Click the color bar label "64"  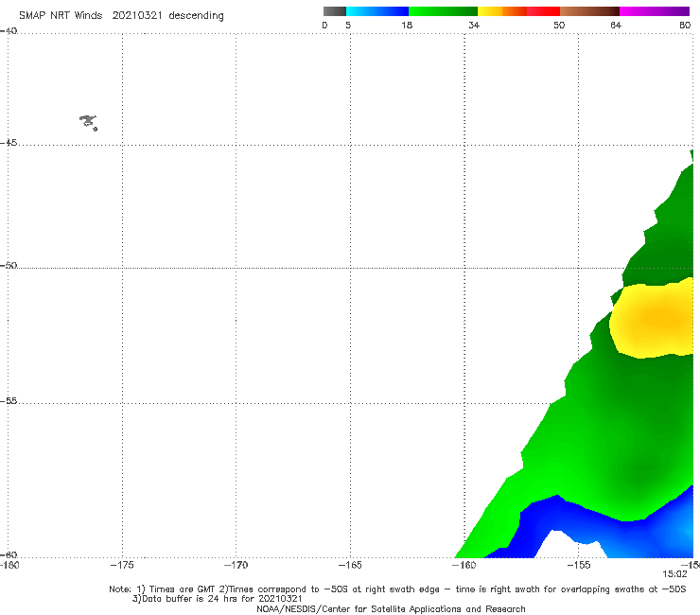tap(616, 25)
